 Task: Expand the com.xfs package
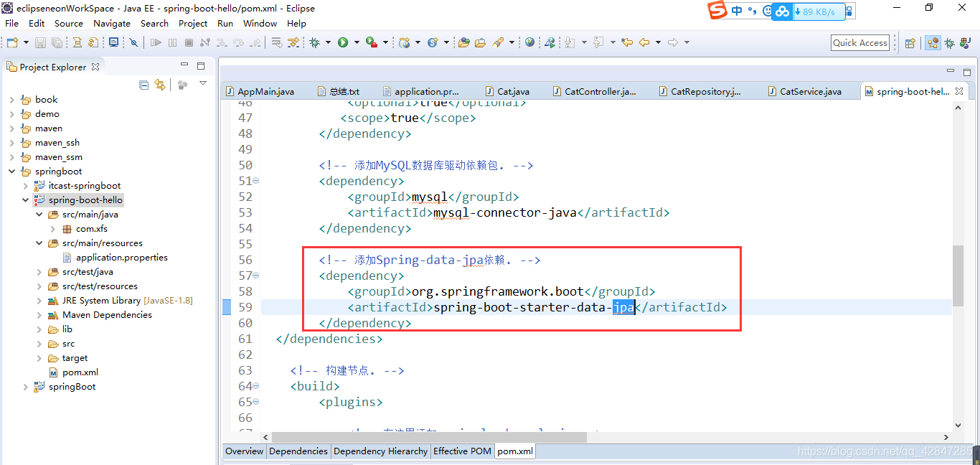tap(53, 229)
